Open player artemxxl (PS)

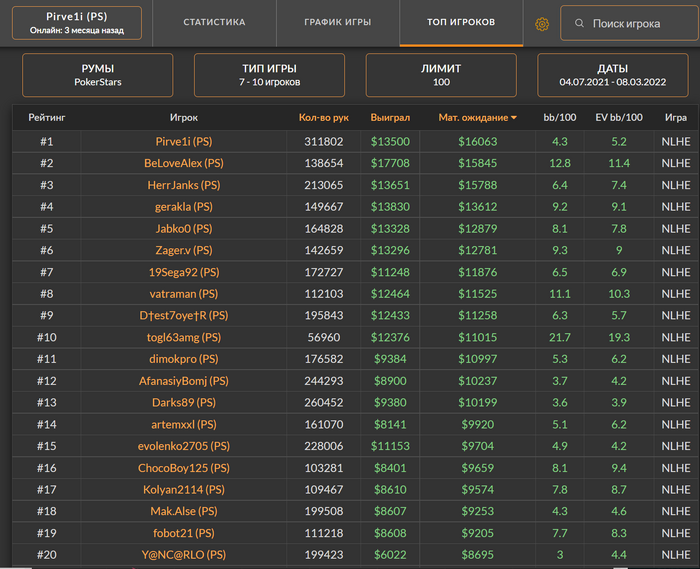pos(184,424)
